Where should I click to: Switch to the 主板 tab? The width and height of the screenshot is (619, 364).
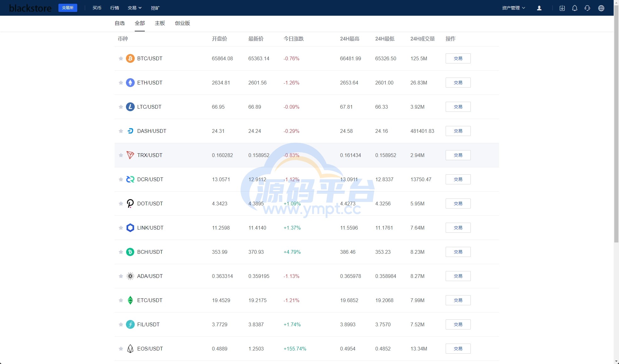(160, 23)
